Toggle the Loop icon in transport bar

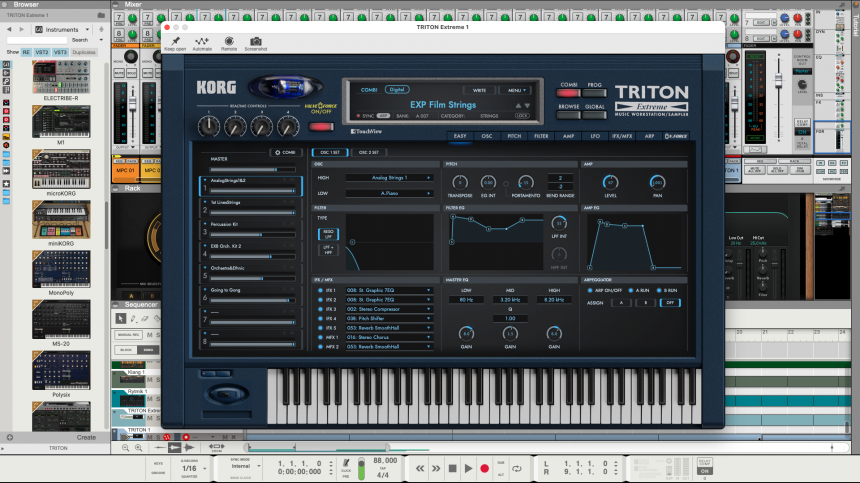[517, 469]
